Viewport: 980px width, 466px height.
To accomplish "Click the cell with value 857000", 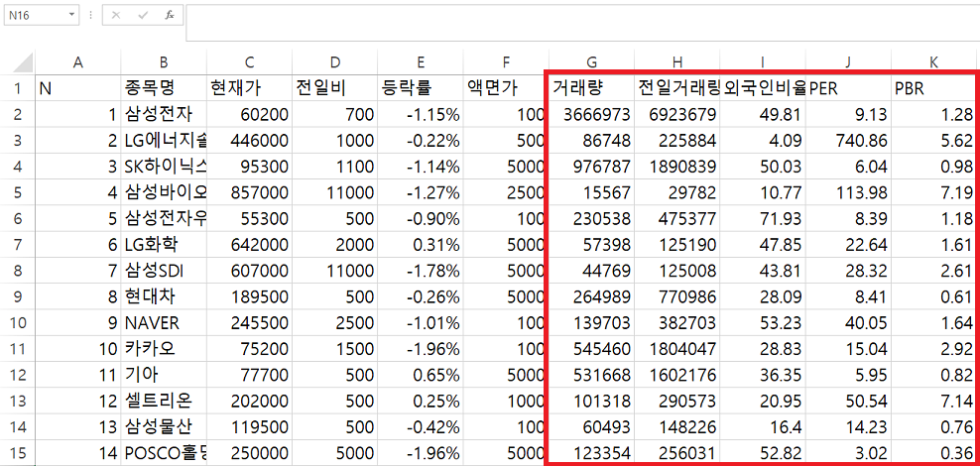I will [249, 192].
